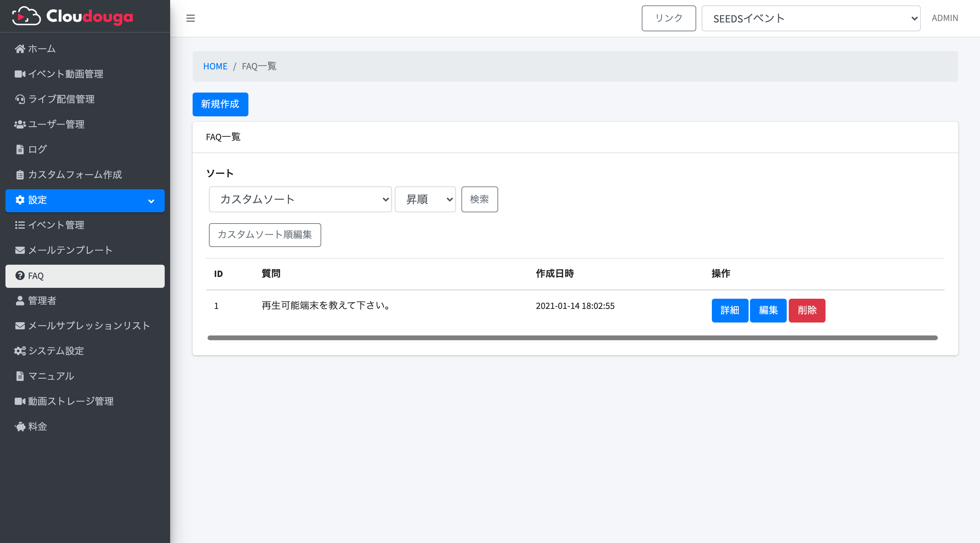
Task: Click the file icon for マニュアル
Action: point(20,376)
